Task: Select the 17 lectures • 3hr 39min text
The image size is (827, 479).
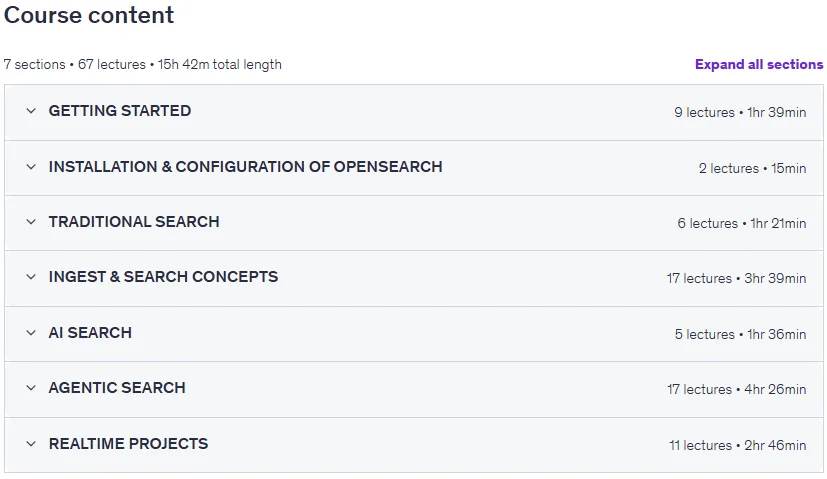Action: click(736, 278)
